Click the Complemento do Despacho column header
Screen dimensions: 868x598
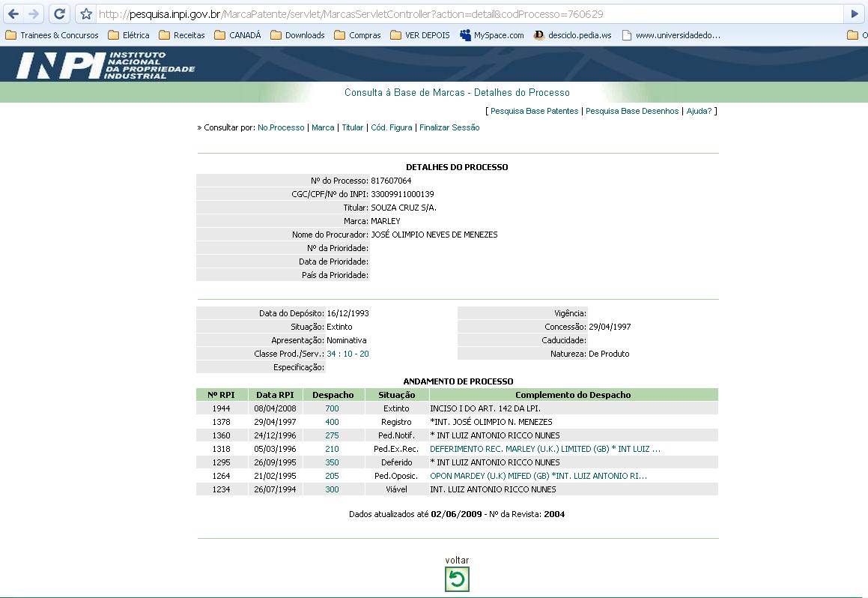(573, 395)
